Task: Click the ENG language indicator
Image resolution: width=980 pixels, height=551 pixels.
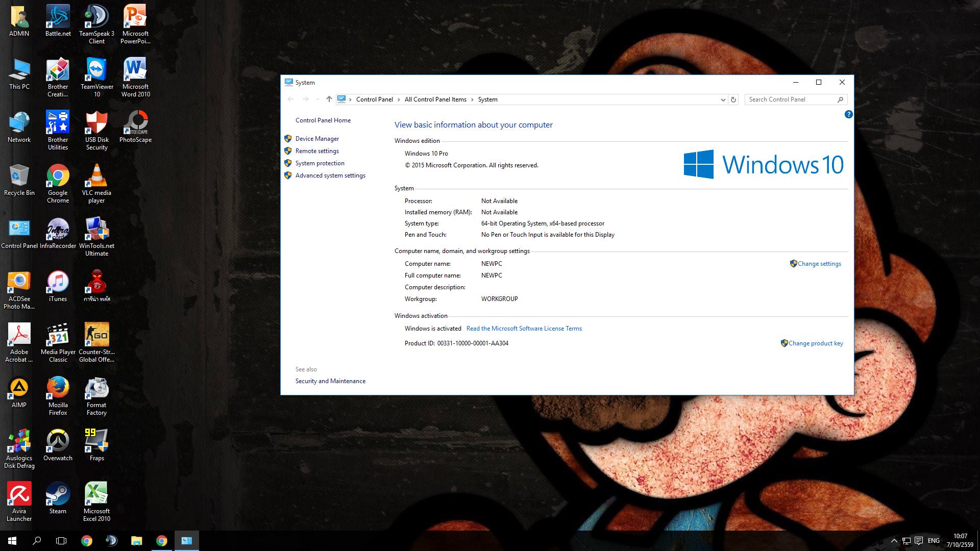Action: point(934,541)
